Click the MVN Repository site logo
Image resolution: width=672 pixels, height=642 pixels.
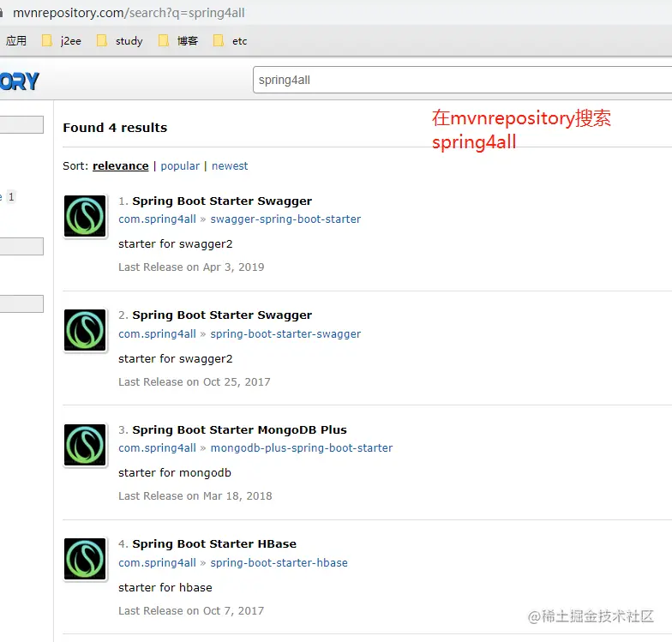(20, 81)
